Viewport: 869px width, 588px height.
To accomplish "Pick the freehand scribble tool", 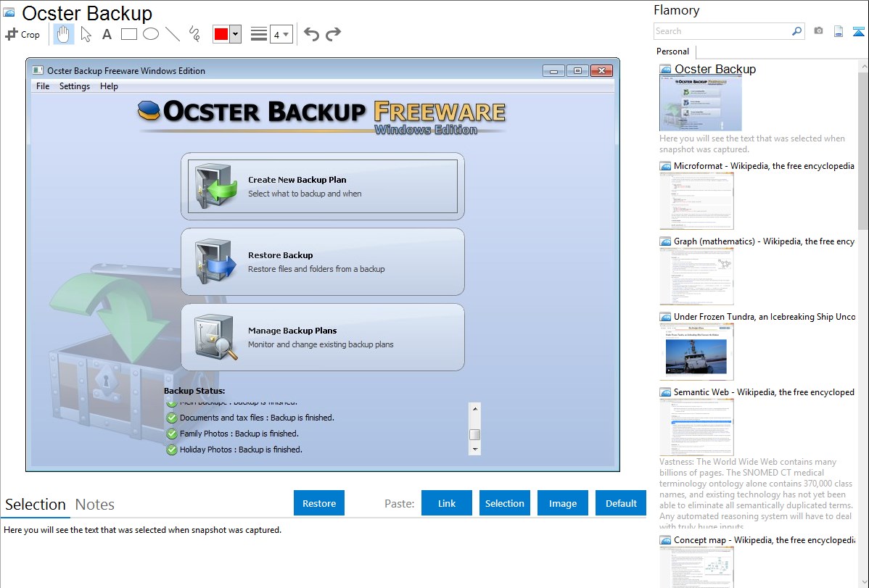I will [194, 34].
